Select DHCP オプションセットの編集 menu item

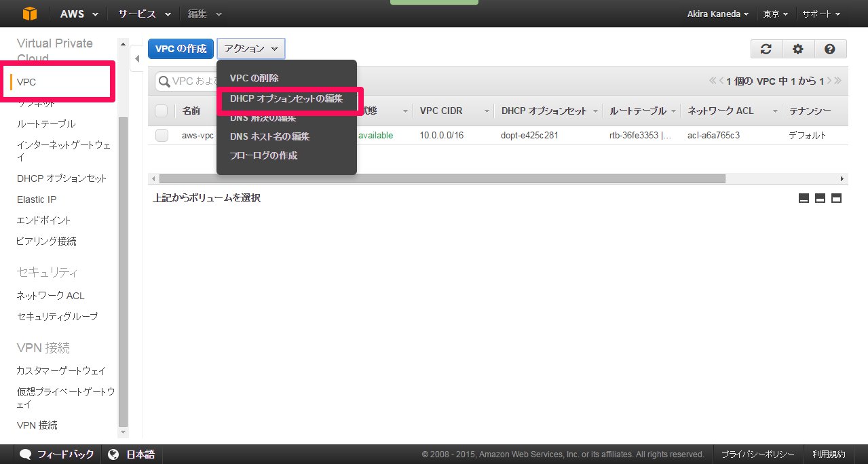(x=286, y=99)
